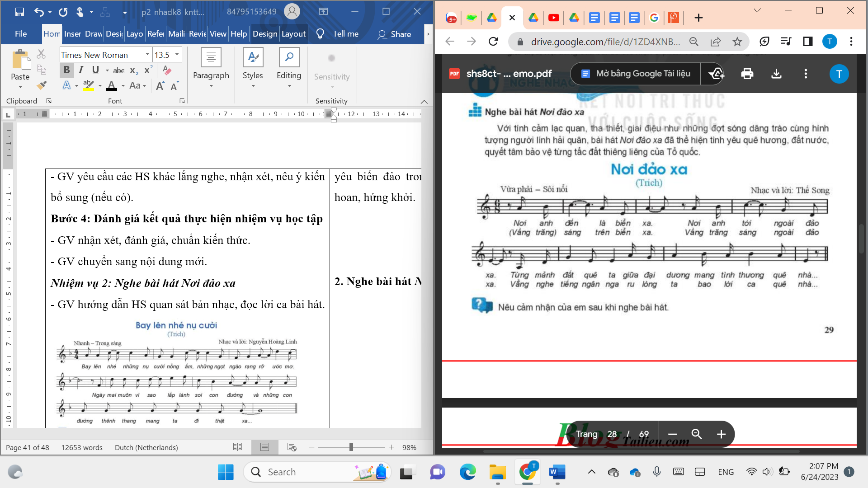
Task: Click word count 12653 words
Action: pos(82,447)
